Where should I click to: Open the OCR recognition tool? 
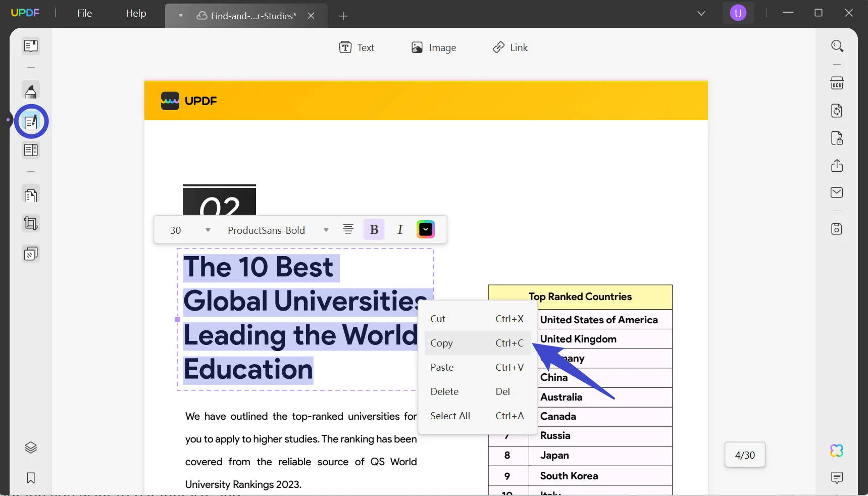coord(837,83)
